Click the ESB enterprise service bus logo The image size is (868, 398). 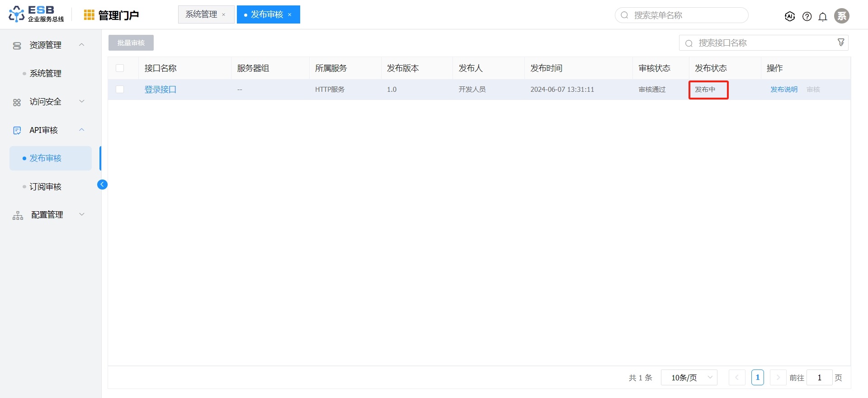coord(36,14)
